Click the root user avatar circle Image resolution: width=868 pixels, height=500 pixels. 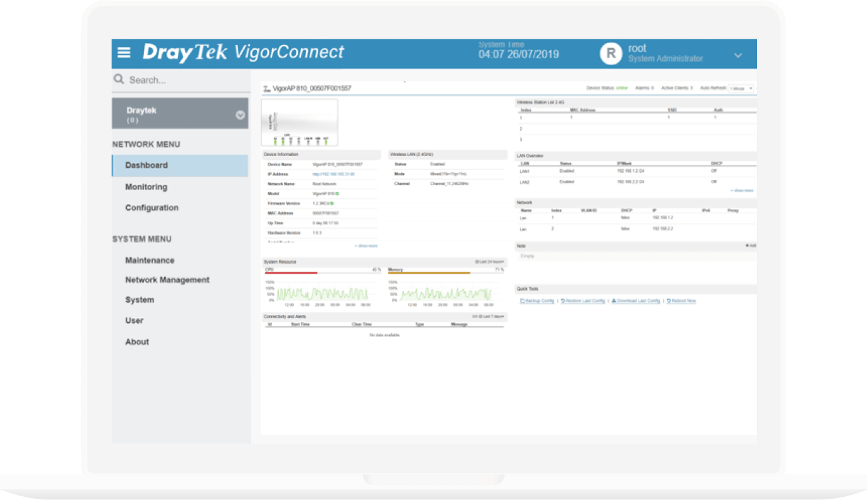(x=611, y=53)
